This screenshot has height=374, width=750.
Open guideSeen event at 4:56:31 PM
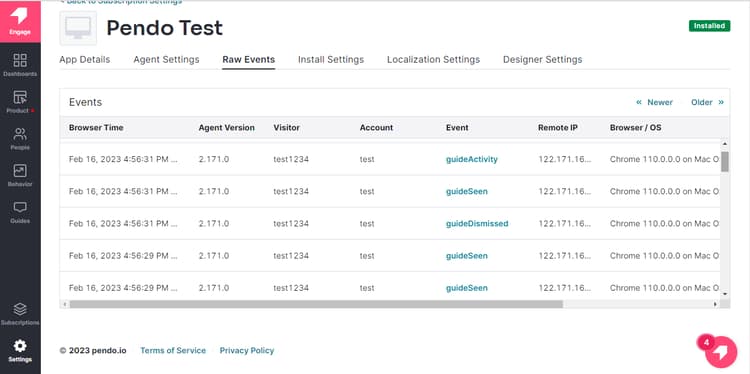[x=467, y=191]
